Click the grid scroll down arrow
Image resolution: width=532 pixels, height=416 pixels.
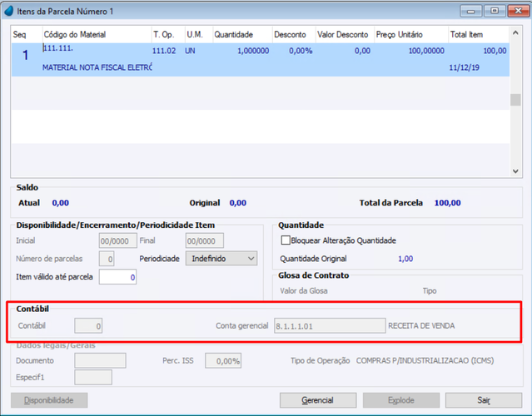tap(515, 171)
